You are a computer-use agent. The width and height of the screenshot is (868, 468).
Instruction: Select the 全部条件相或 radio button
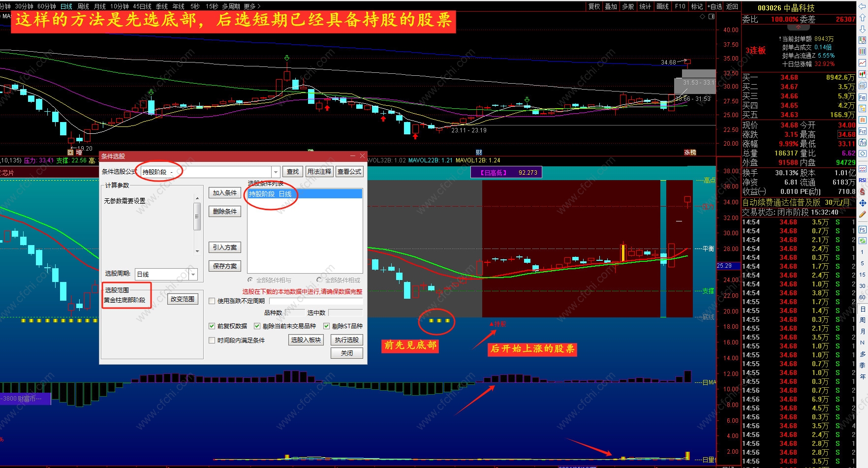click(x=319, y=280)
